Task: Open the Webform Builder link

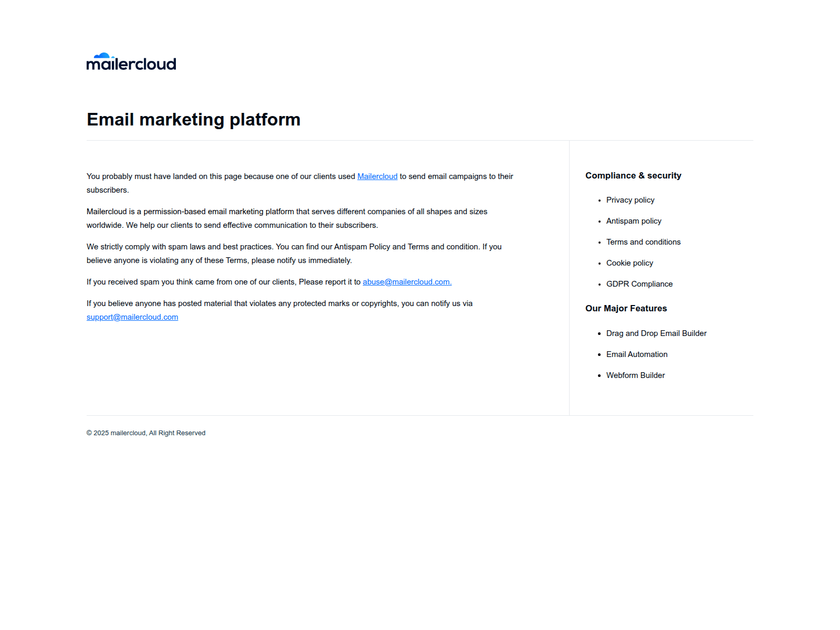Action: (635, 375)
